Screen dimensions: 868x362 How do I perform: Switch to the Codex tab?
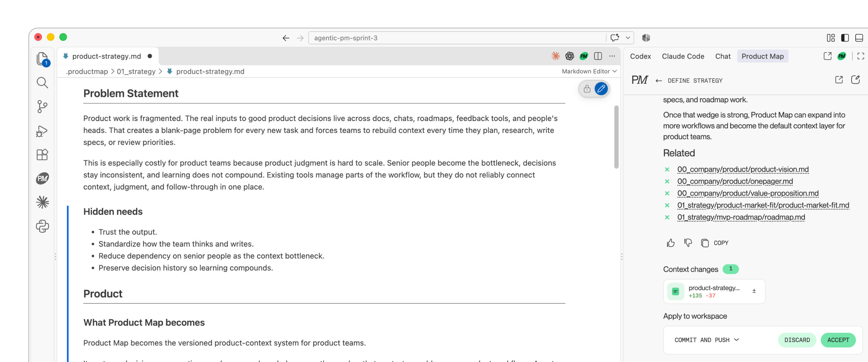(x=640, y=56)
